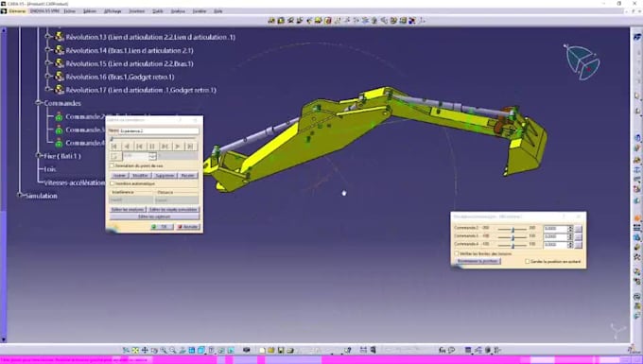Click the Commande.4 slider handle
Image resolution: width=643 pixels, height=364 pixels.
click(513, 245)
